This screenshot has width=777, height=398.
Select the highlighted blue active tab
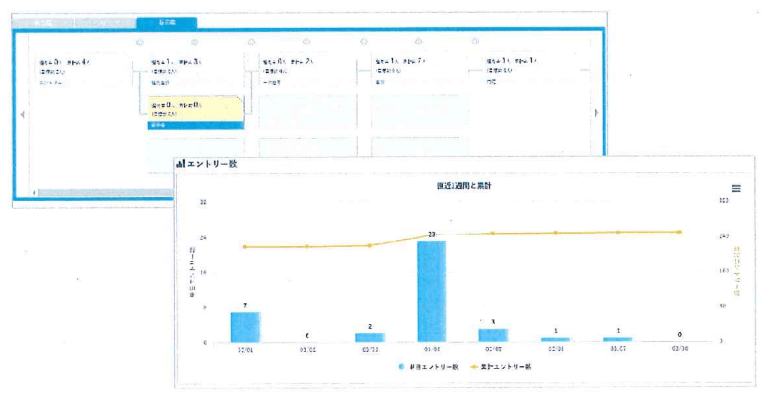point(167,23)
